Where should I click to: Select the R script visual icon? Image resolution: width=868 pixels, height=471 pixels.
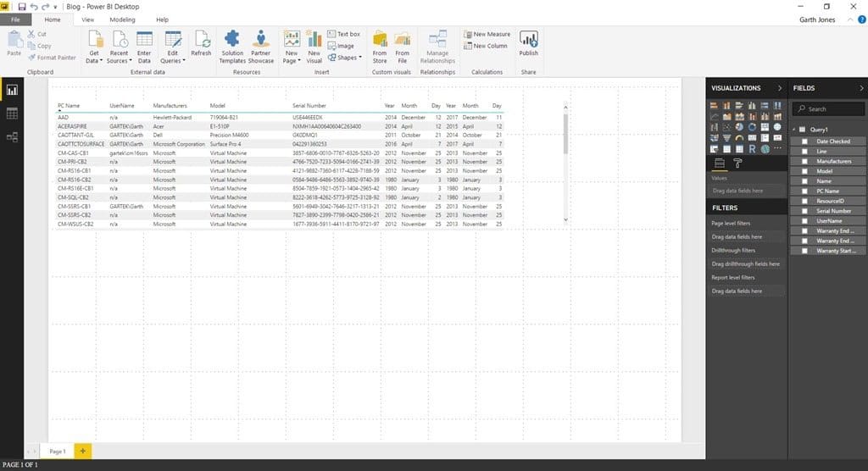[752, 149]
